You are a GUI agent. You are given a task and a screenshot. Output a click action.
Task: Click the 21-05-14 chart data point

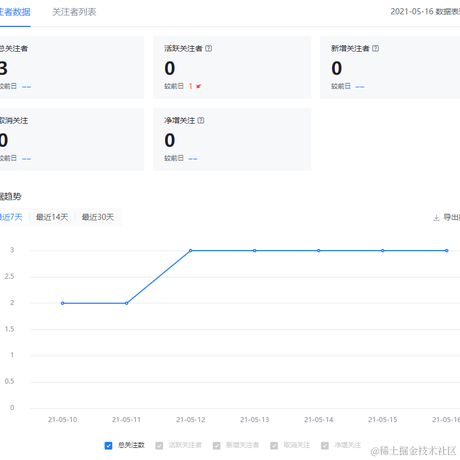click(x=319, y=251)
